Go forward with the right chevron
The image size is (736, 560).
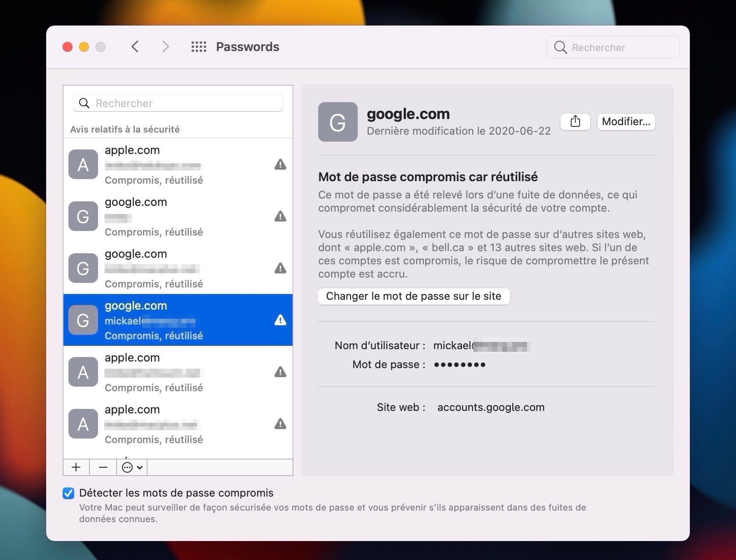click(165, 47)
